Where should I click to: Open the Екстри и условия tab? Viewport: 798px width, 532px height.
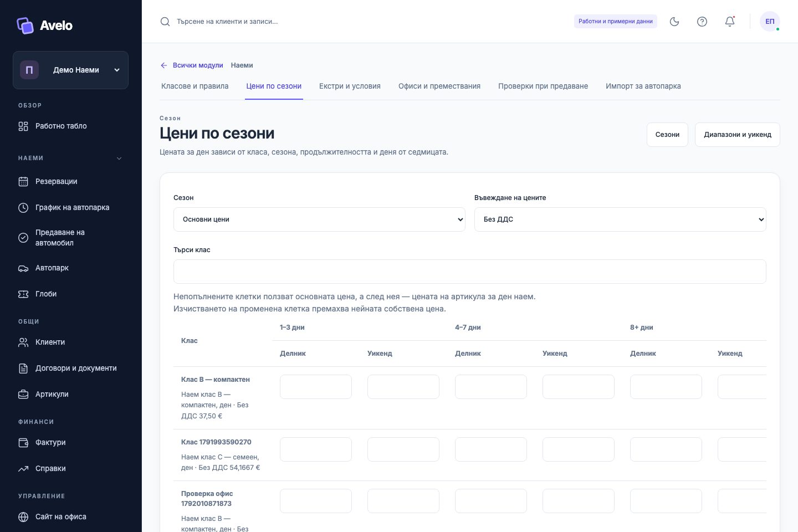coord(350,86)
